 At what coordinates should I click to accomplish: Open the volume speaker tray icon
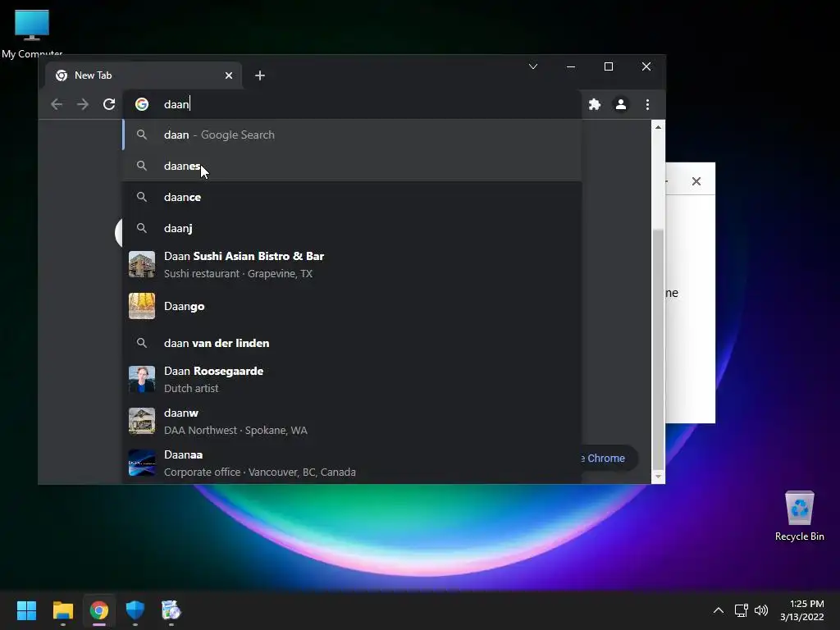[x=761, y=610]
